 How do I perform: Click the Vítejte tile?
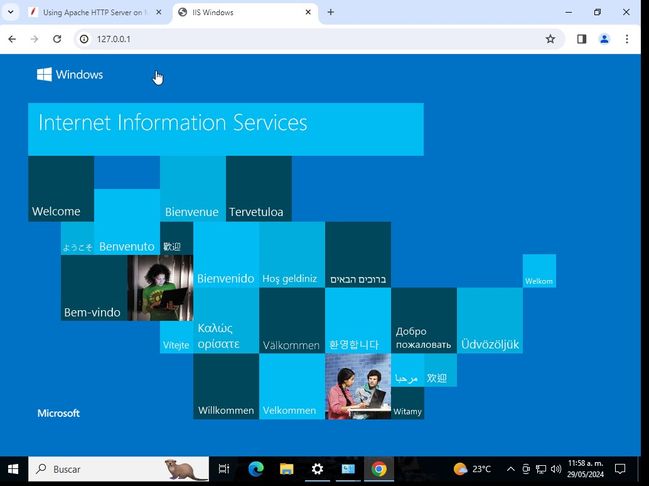tap(176, 337)
